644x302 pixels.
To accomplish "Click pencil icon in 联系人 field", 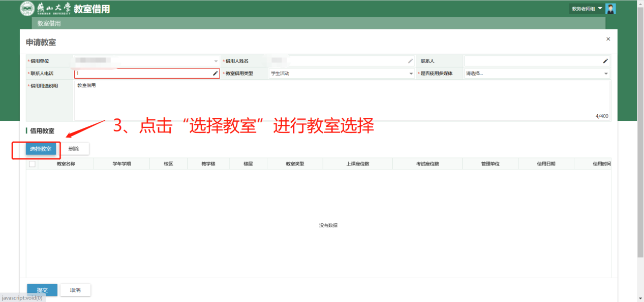I will pyautogui.click(x=605, y=61).
